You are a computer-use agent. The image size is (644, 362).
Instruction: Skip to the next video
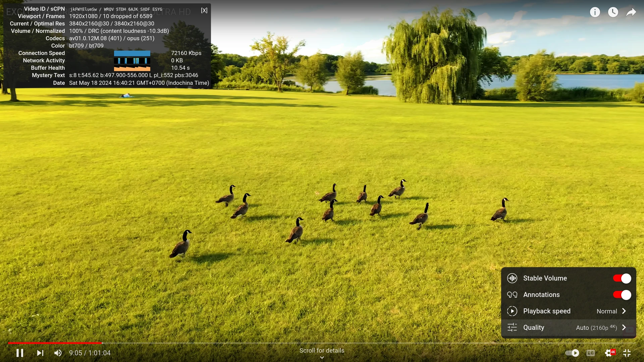tap(40, 353)
